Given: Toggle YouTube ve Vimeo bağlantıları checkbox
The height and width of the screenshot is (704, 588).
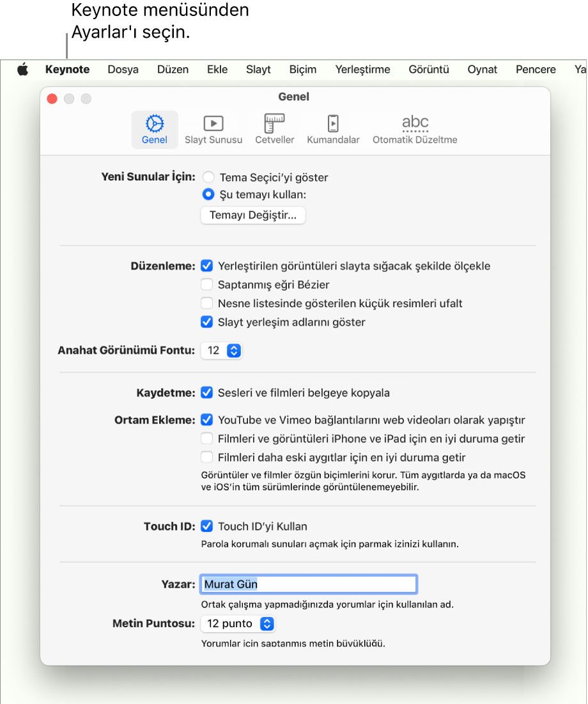Looking at the screenshot, I should tap(207, 420).
